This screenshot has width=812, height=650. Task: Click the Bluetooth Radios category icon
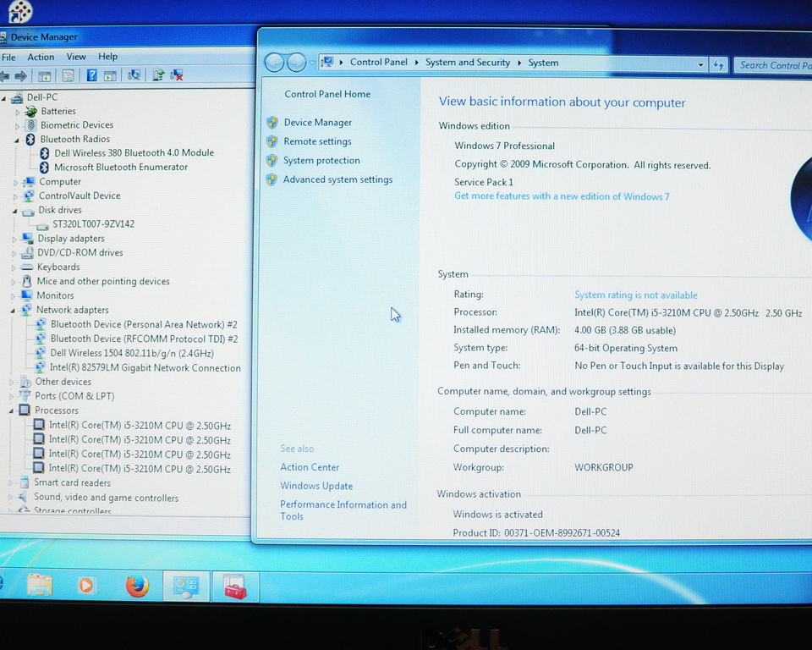(x=30, y=139)
